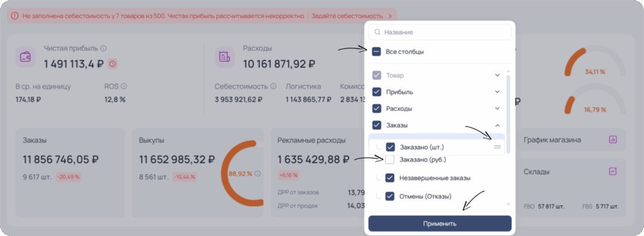Open the График магазина card
Image resolution: width=644 pixels, height=236 pixels.
coord(571,140)
